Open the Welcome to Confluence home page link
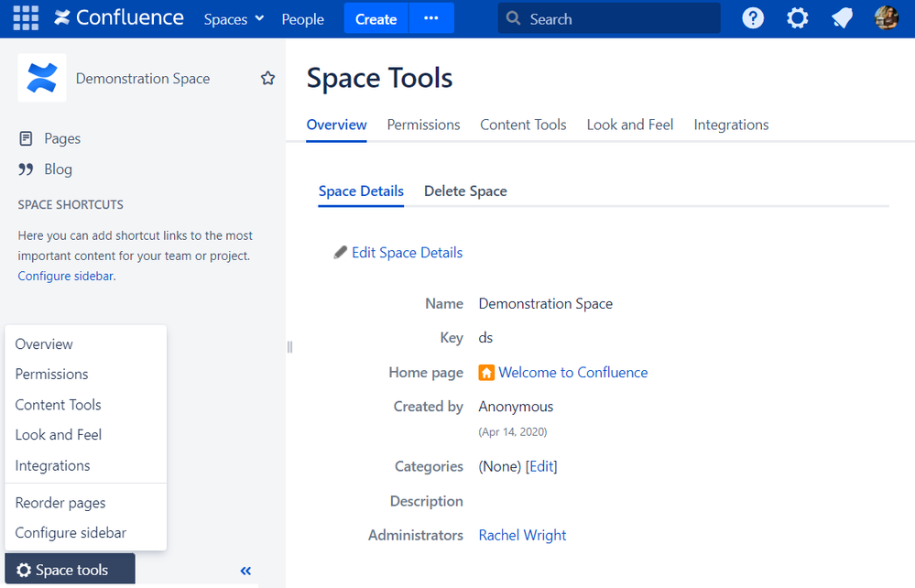 573,372
